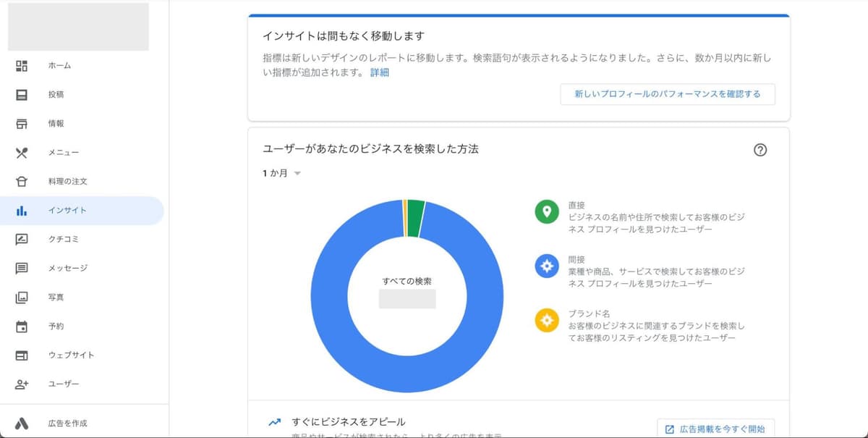Screen dimensions: 868x438
Task: Open ウェブサイト menu item
Action: point(71,355)
